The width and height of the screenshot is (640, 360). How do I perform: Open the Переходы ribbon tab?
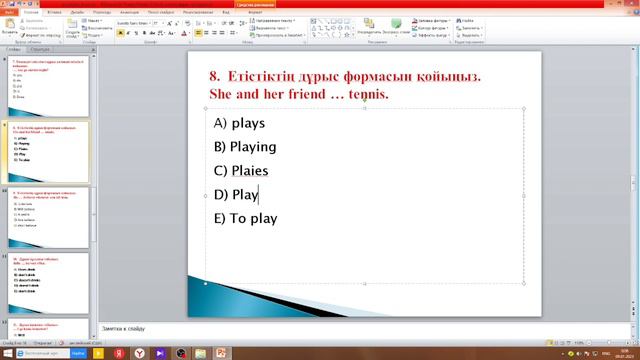click(102, 12)
